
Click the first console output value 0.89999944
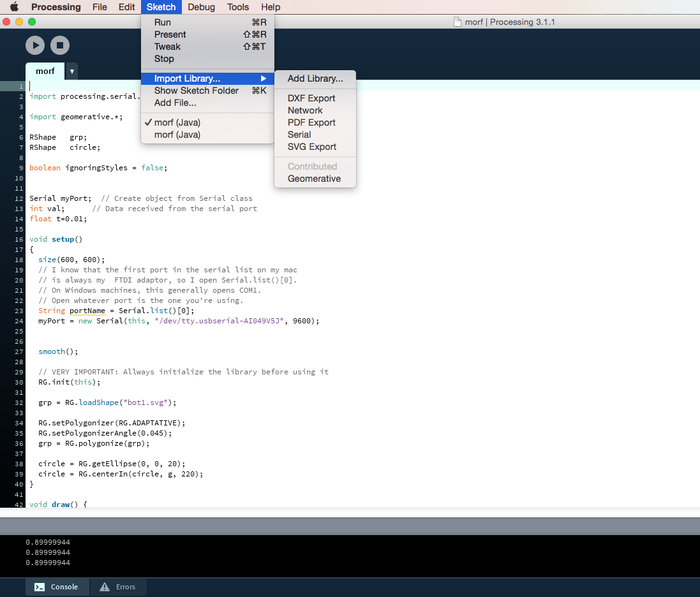click(48, 542)
